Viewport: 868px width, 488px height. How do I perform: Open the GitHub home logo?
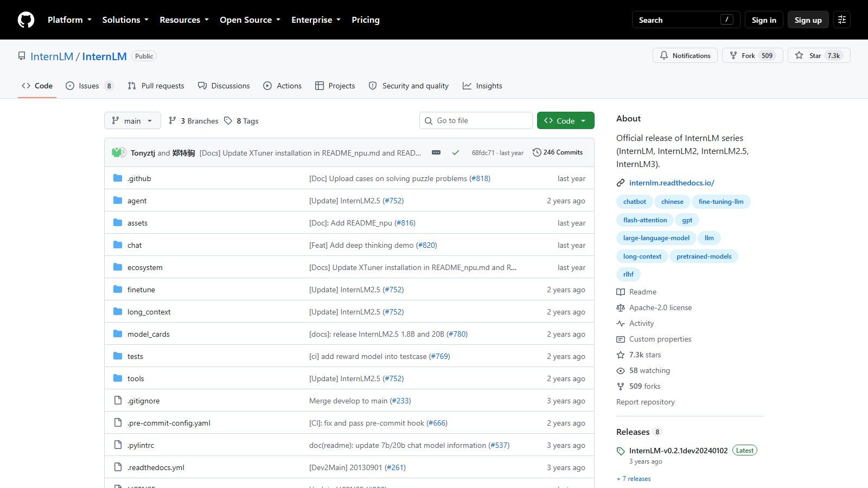click(26, 20)
